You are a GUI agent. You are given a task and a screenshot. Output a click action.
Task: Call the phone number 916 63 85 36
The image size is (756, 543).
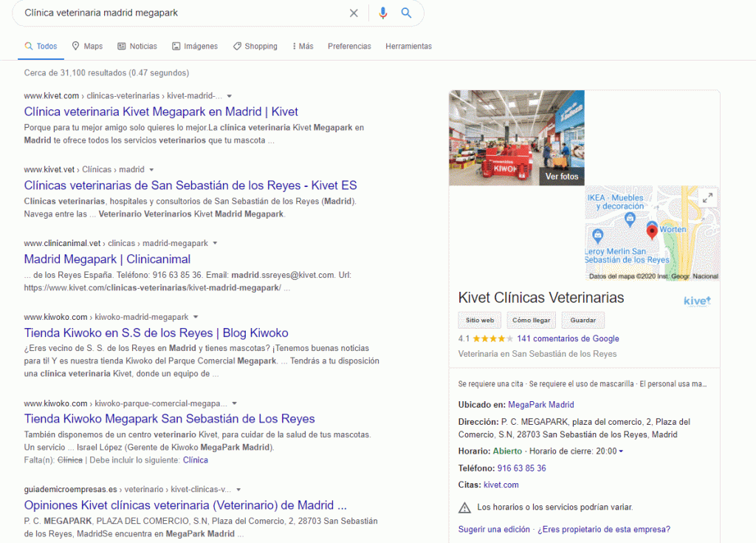(x=522, y=468)
